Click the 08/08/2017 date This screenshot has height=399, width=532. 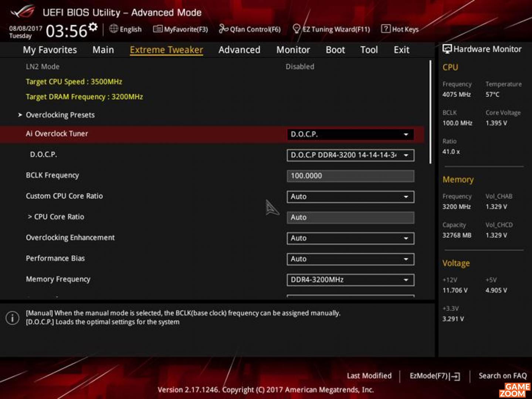(26, 28)
